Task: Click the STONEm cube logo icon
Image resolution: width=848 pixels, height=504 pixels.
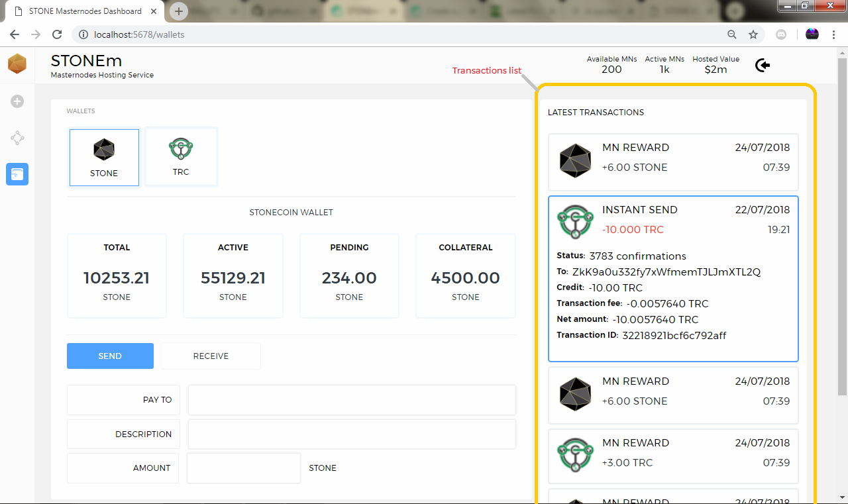Action: click(x=17, y=64)
